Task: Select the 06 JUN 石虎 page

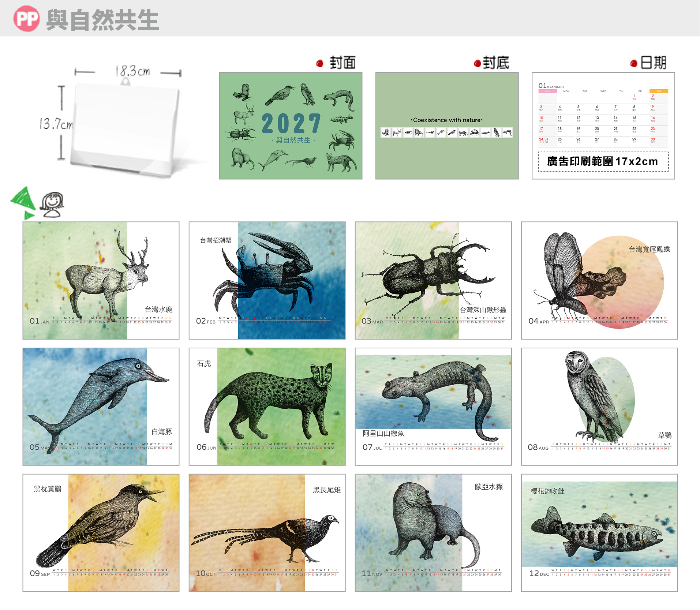Action: 267,407
